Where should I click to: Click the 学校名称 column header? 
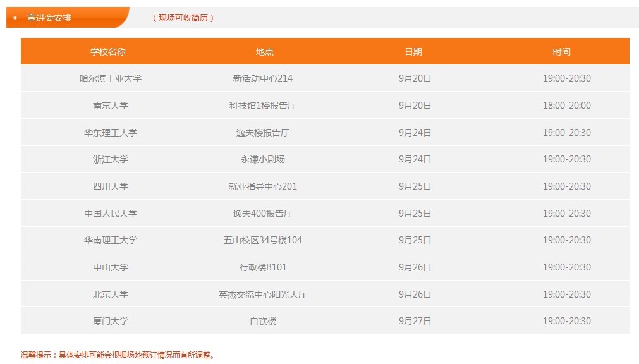[108, 52]
